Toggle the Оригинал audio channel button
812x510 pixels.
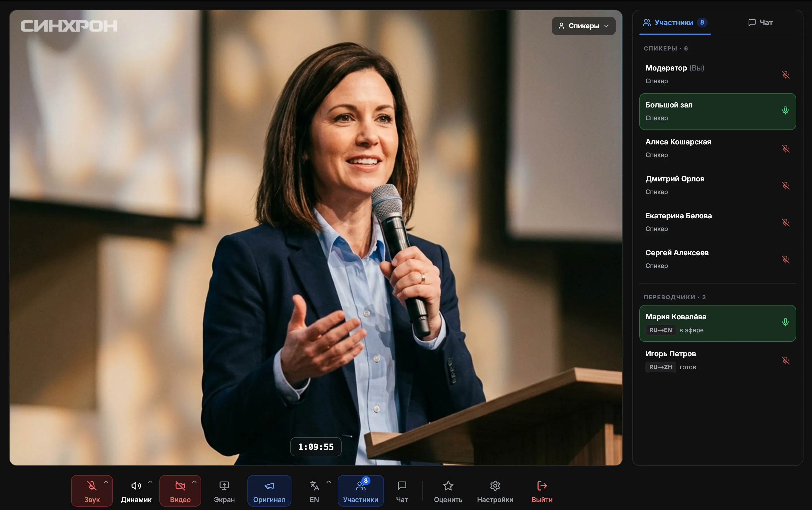coord(269,491)
